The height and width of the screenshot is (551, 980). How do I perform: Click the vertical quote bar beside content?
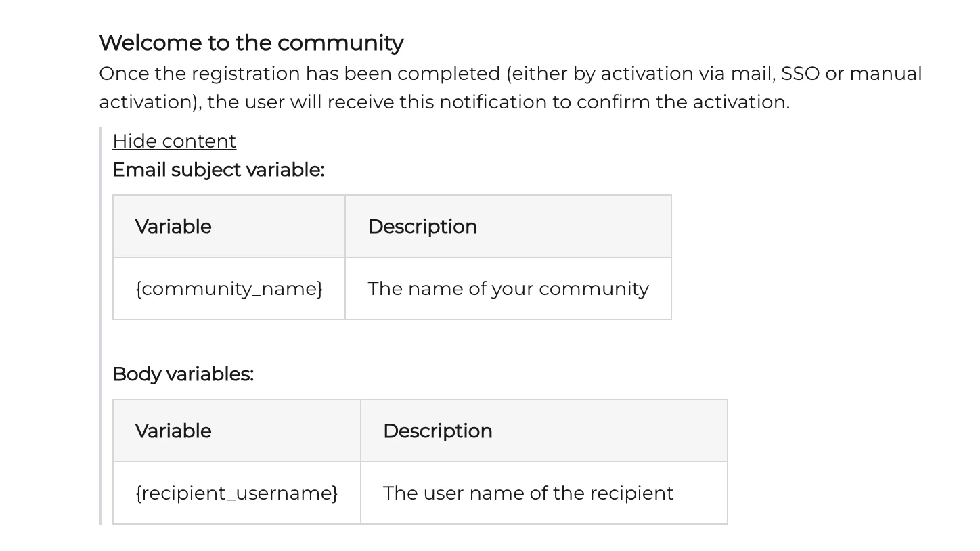pyautogui.click(x=100, y=325)
